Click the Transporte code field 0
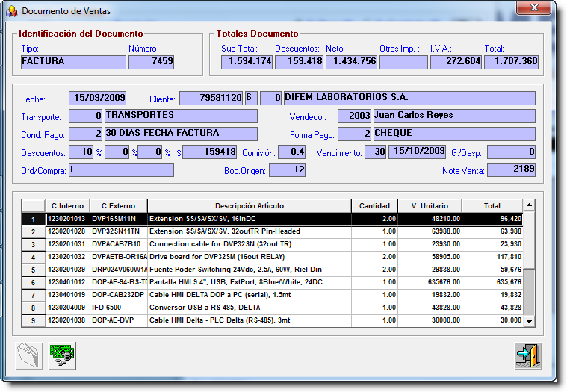Screen dimensions: 567x392 [85, 116]
